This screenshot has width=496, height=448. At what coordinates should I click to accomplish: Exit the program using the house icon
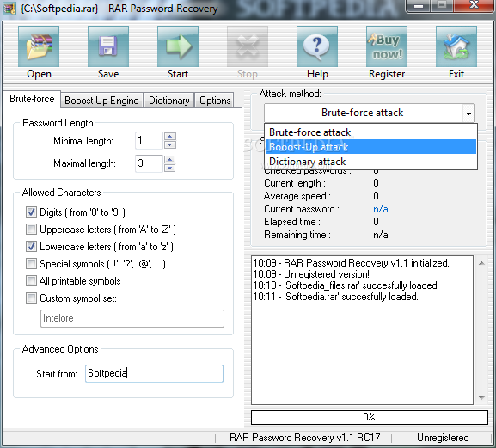pyautogui.click(x=456, y=46)
